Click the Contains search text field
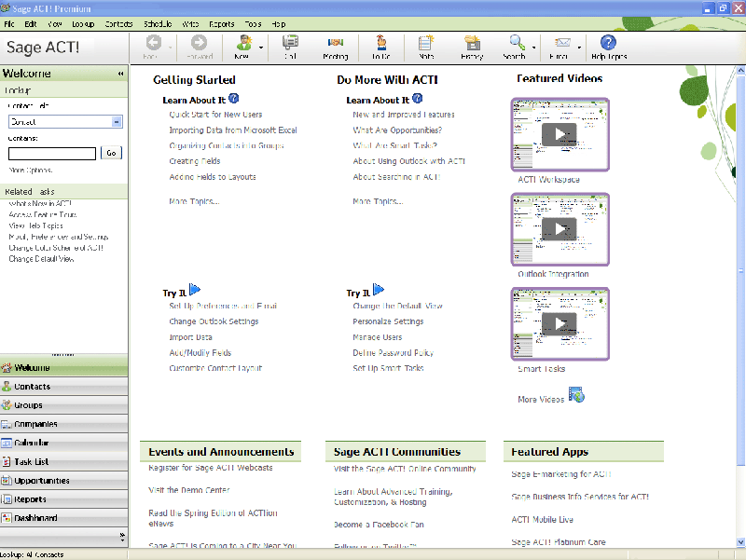The width and height of the screenshot is (746, 560). (52, 154)
